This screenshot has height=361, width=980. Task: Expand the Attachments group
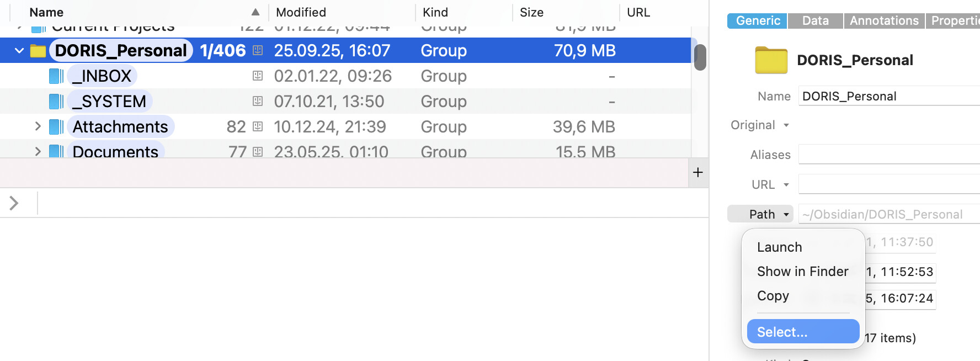click(38, 126)
